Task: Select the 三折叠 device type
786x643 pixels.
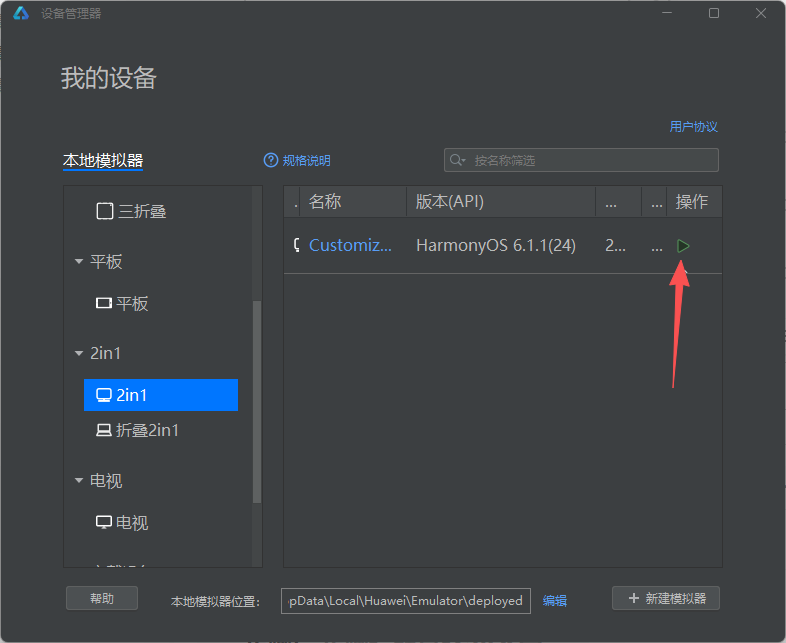Action: tap(131, 211)
